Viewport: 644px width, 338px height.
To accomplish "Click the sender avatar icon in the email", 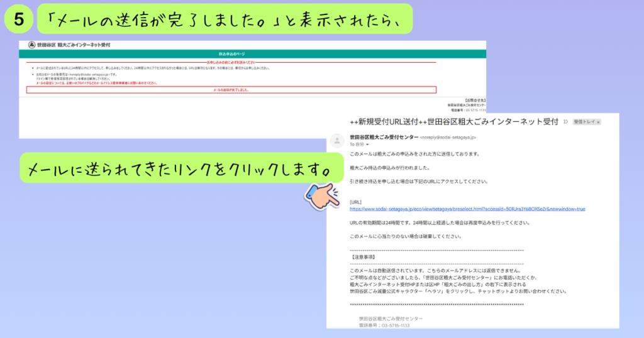I will pos(337,141).
